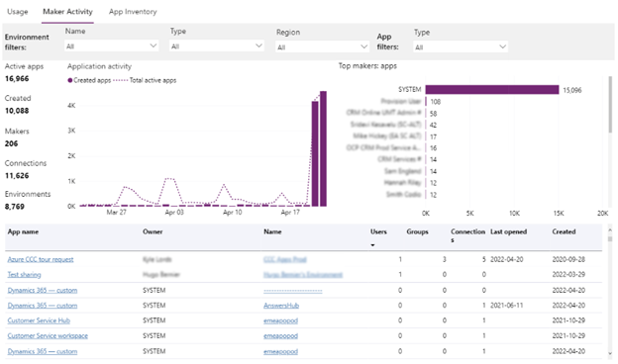Open the App Inventory tab
The width and height of the screenshot is (618, 364).
pos(133,12)
